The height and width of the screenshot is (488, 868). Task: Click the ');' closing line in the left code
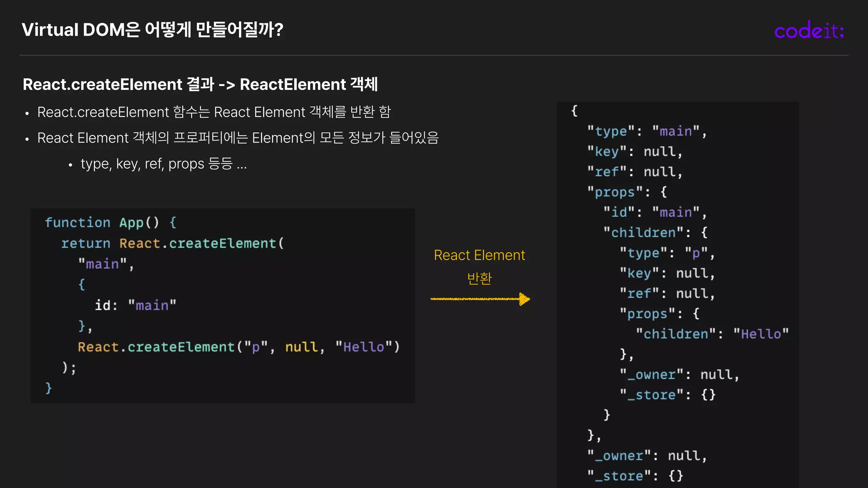click(x=69, y=367)
